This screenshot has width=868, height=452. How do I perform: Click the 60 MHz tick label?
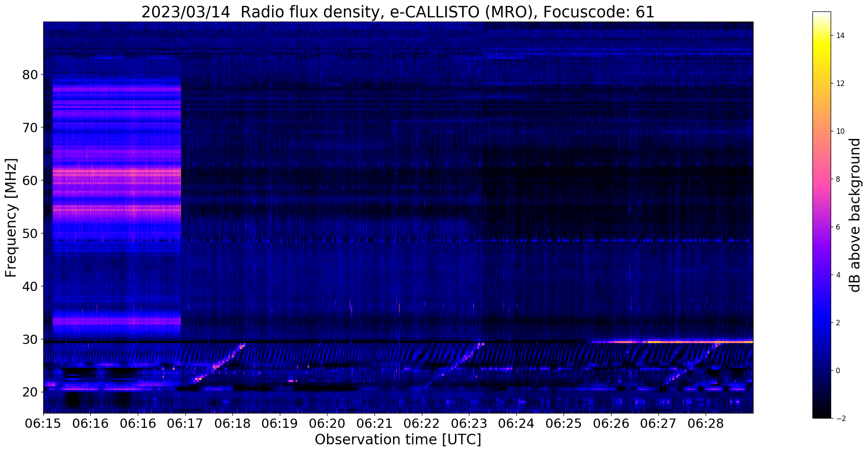pos(30,180)
